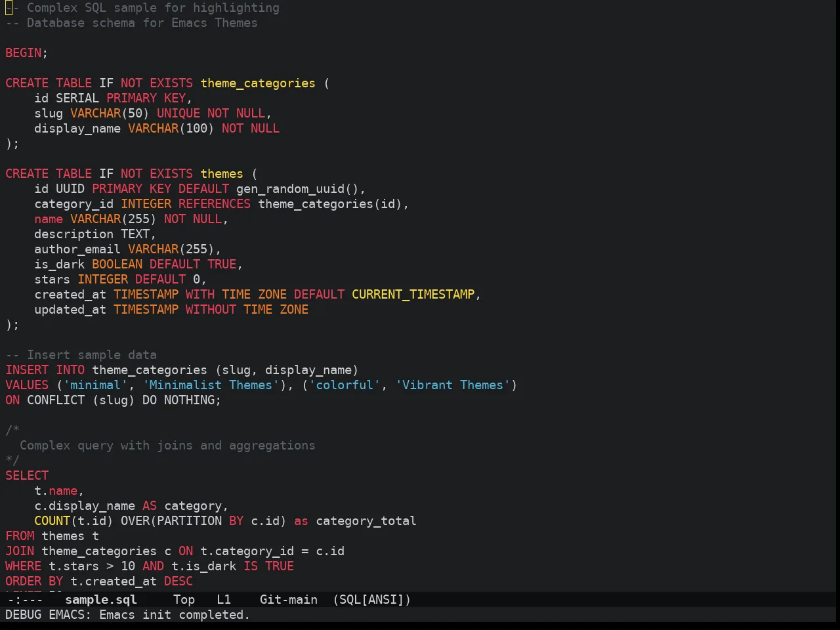840x630 pixels.
Task: Click the REFERENCES keyword
Action: coord(215,204)
